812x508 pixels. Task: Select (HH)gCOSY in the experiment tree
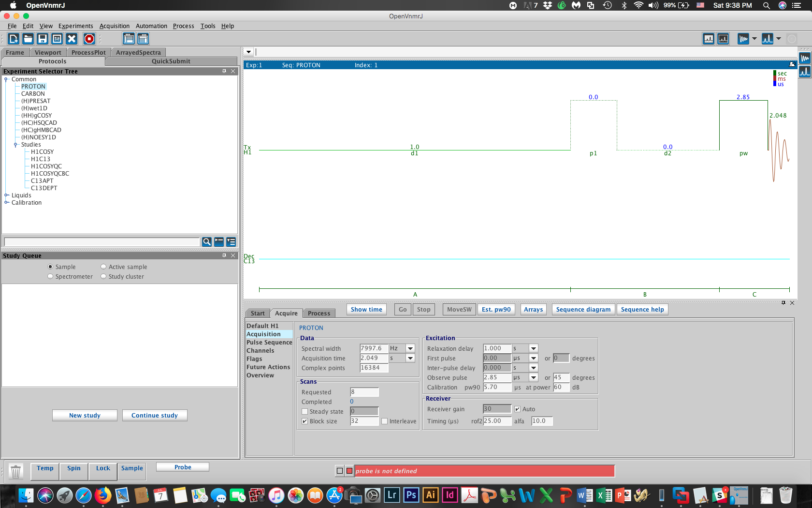pyautogui.click(x=37, y=116)
